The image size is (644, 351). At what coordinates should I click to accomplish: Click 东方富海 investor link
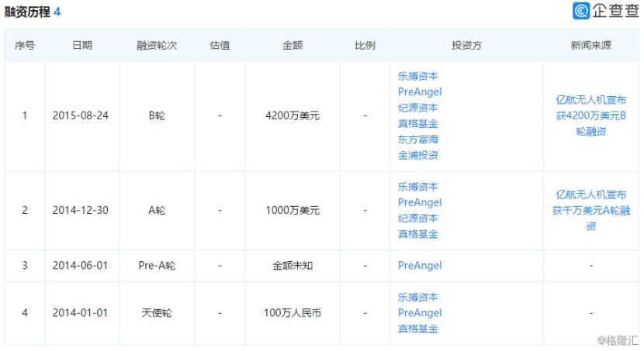418,139
